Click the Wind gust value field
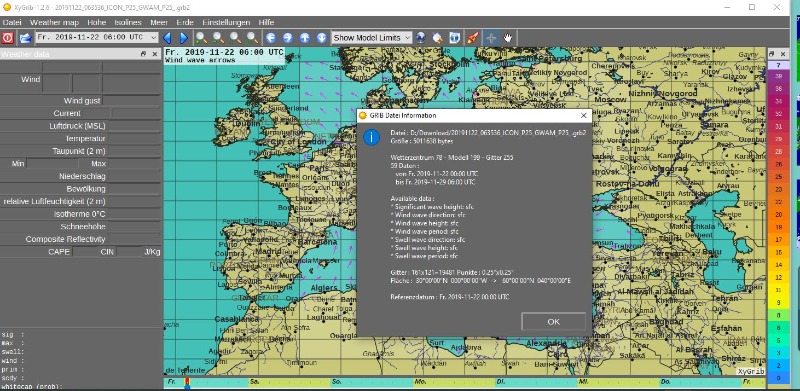 point(132,101)
